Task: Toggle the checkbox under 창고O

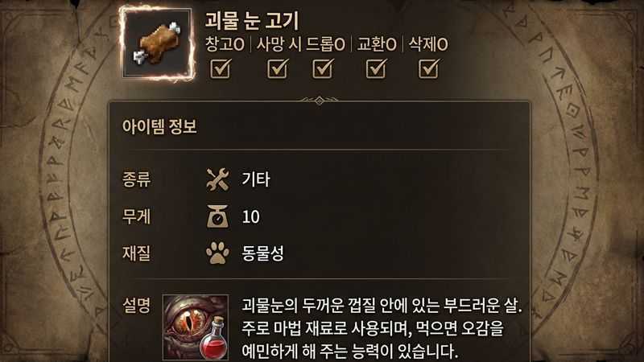Action: 221,68
